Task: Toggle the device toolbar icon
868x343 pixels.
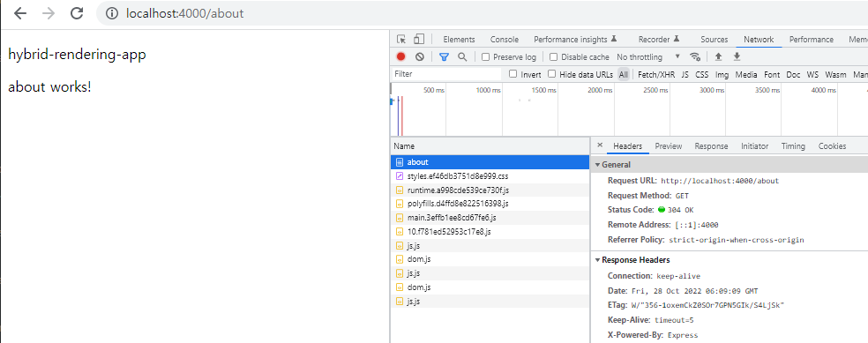Action: [419, 40]
